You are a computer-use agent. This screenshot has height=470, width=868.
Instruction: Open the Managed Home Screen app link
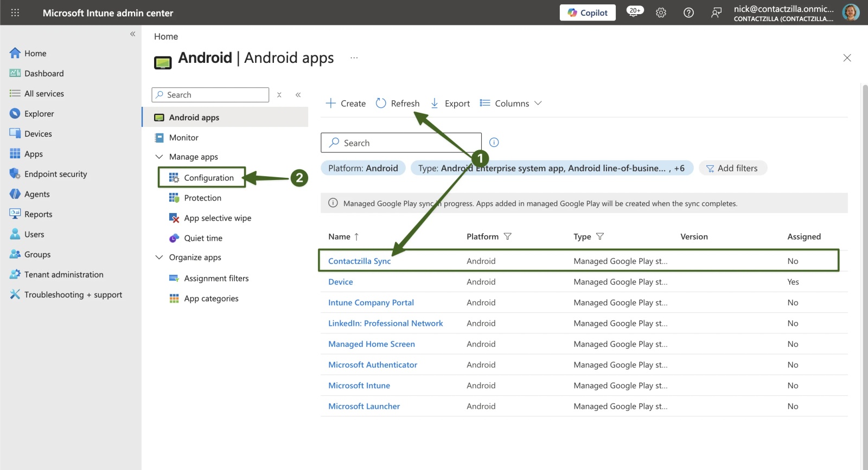372,344
